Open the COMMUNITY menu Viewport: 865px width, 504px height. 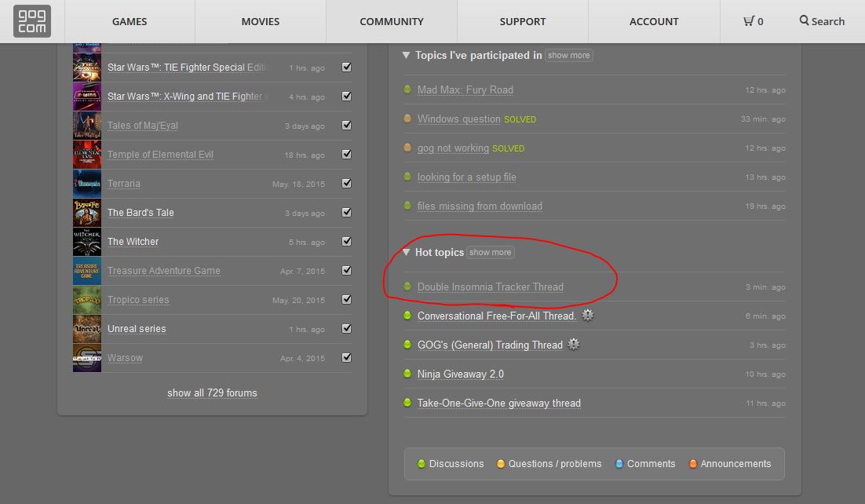[392, 21]
